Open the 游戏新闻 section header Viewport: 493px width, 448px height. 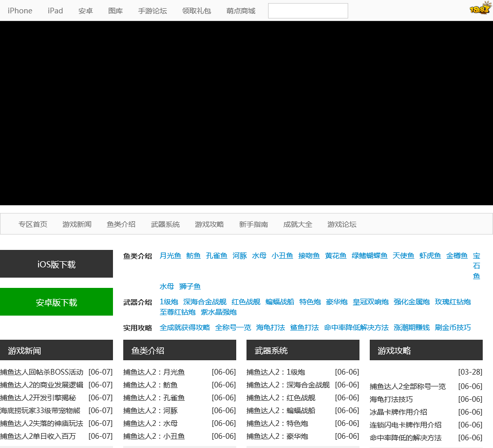(x=56, y=350)
